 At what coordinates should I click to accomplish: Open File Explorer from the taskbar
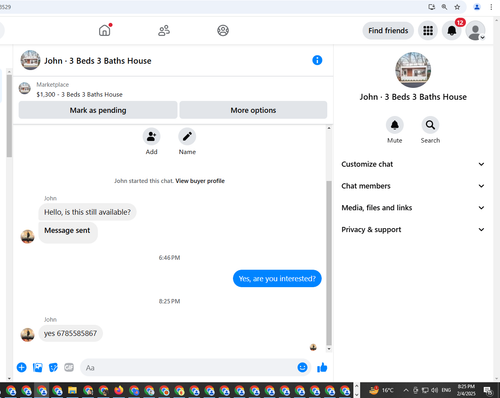pyautogui.click(x=72, y=390)
